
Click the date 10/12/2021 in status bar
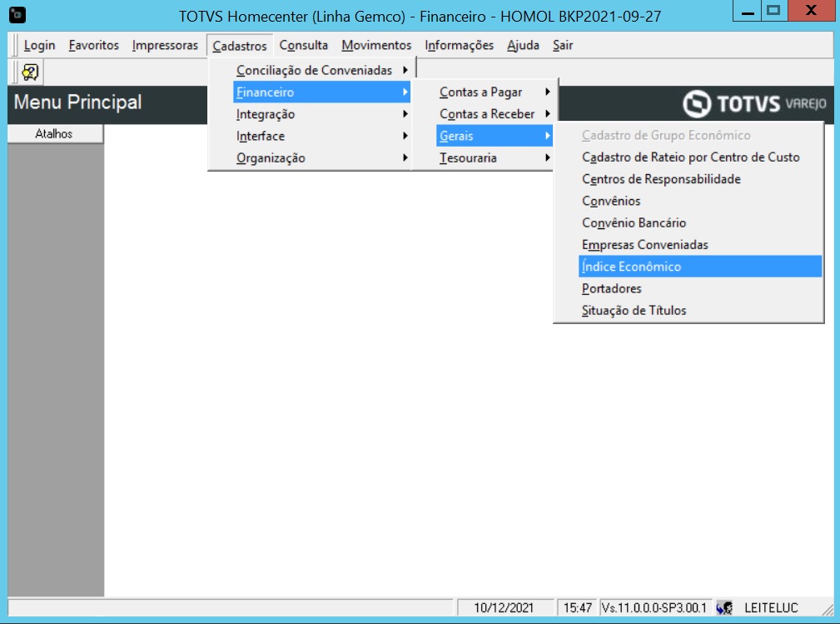coord(504,608)
